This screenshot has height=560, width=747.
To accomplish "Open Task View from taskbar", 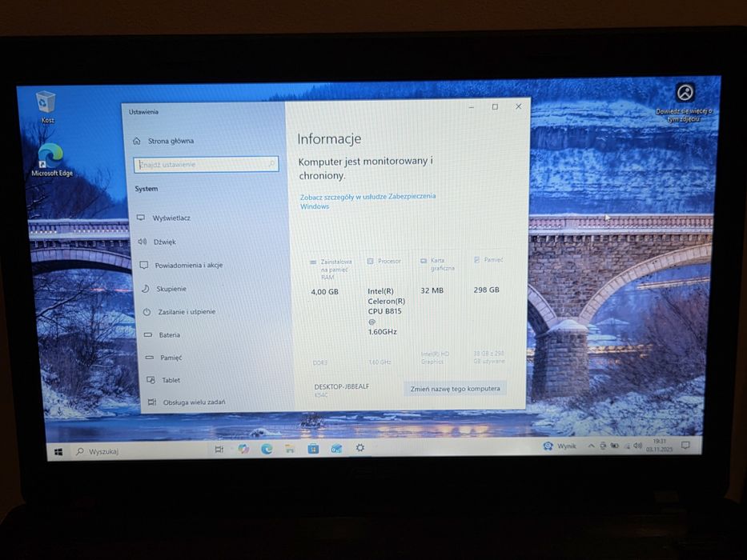I will 219,449.
